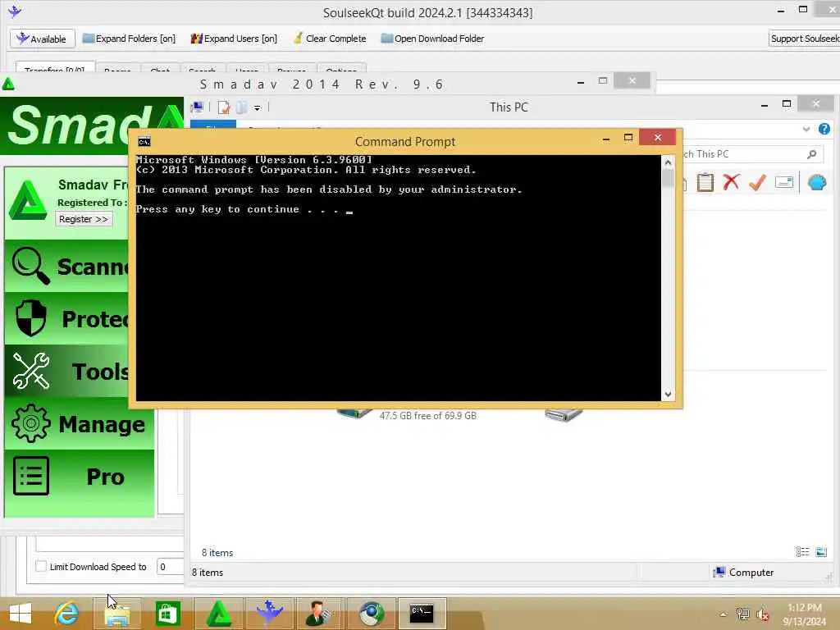Click Soulseek bird icon in title bar
The width and height of the screenshot is (840, 630).
(x=15, y=11)
